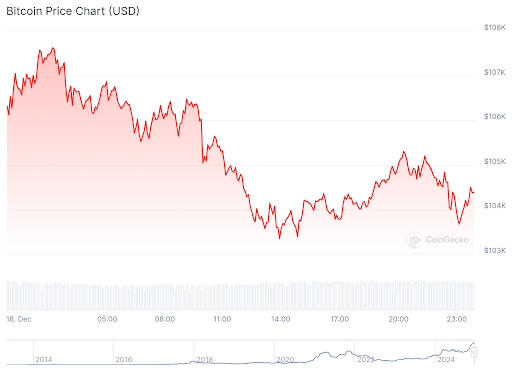Click the CoinGecko watermark text

click(x=447, y=240)
